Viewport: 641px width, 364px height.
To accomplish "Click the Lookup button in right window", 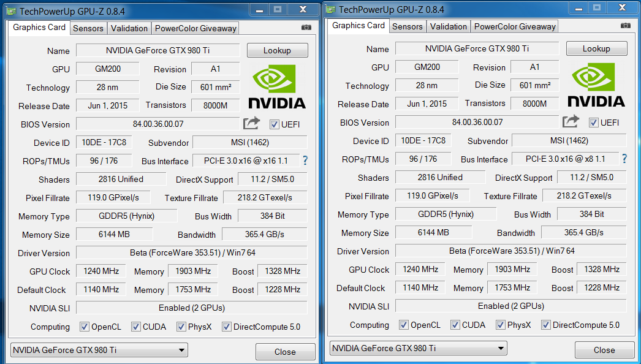I will coord(596,48).
